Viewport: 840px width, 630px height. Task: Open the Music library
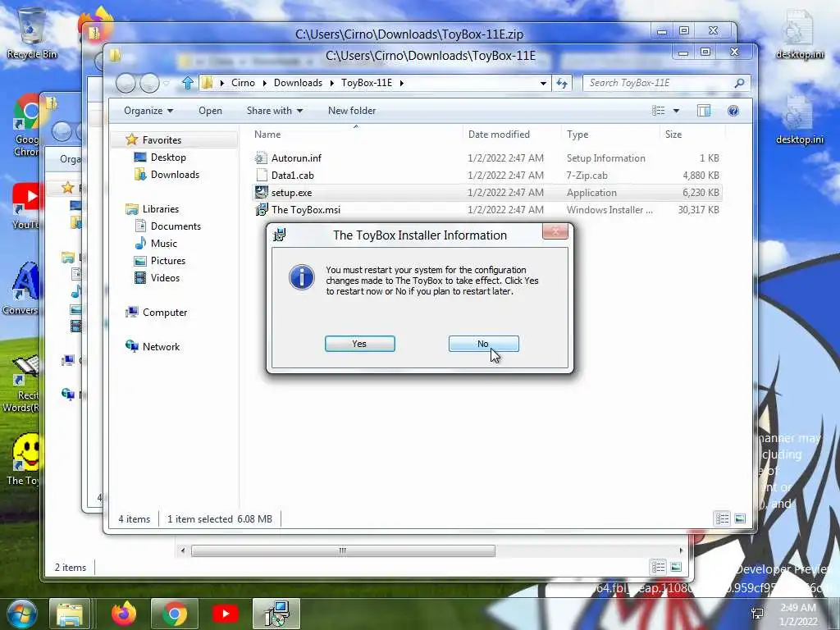click(163, 243)
